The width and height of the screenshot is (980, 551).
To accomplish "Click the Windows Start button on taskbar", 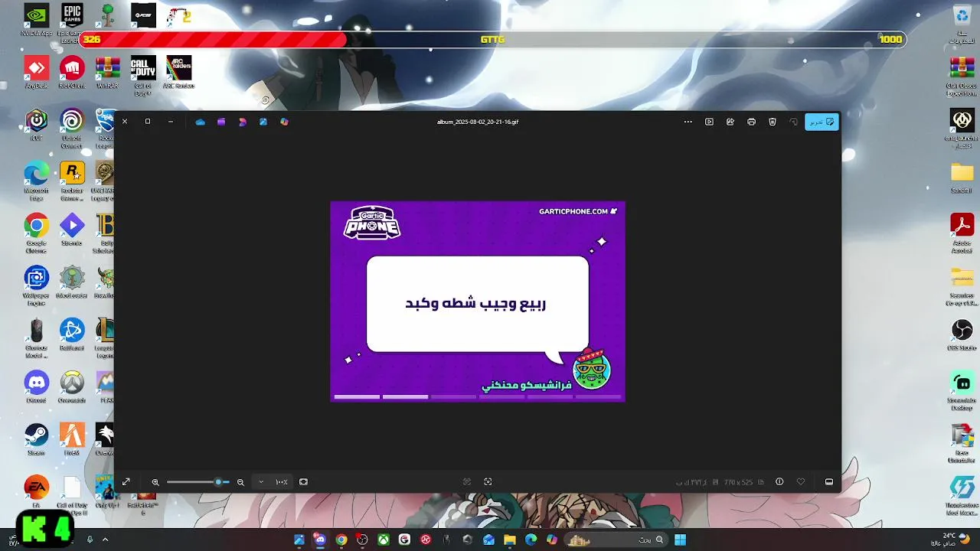I will click(x=681, y=540).
